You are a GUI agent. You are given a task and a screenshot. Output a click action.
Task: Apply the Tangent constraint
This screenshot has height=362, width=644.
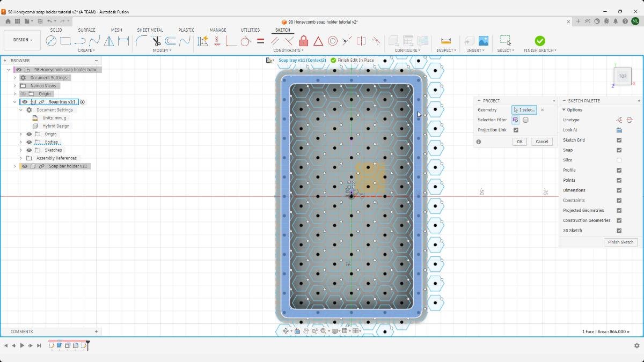point(246,41)
